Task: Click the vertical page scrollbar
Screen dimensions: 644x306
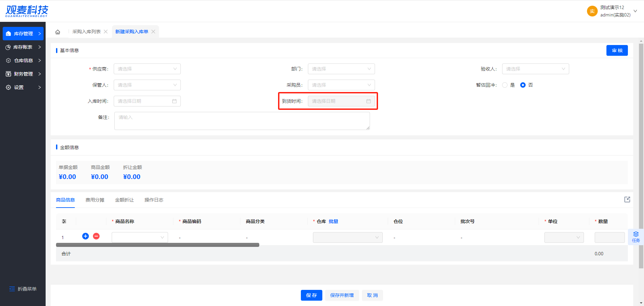Action: (x=641, y=156)
